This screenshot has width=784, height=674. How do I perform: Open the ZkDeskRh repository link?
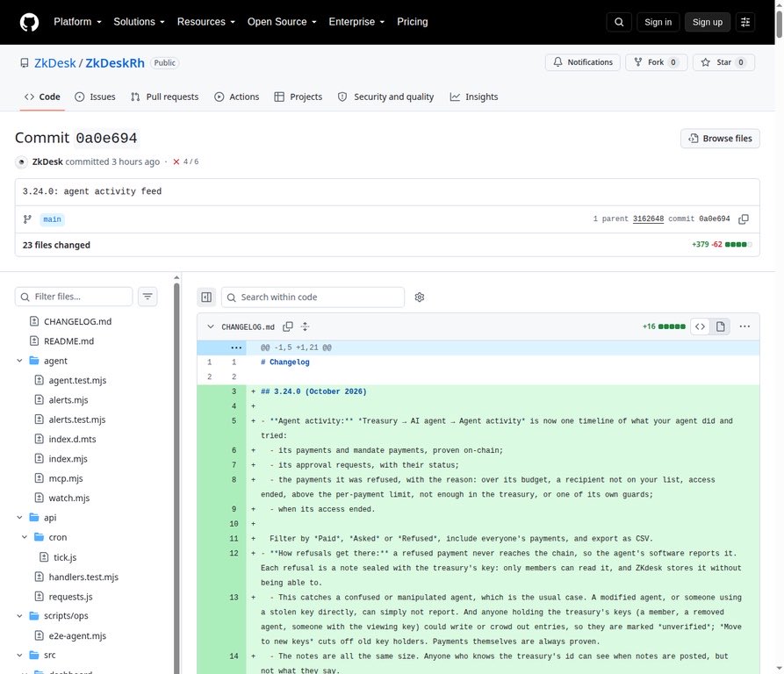click(x=115, y=63)
